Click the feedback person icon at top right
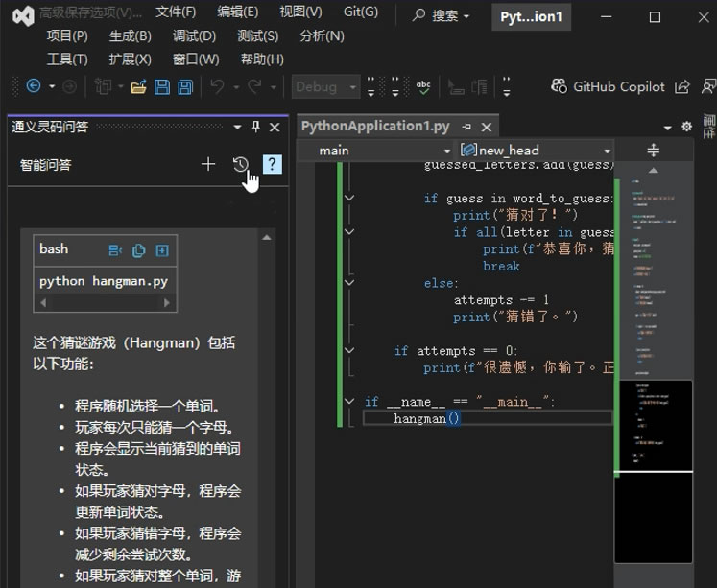The height and width of the screenshot is (588, 717). (x=708, y=86)
